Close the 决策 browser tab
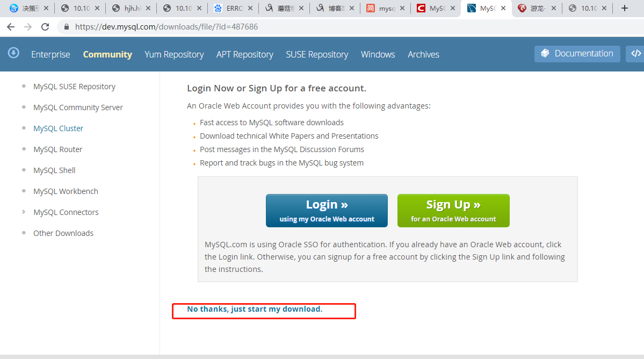Viewport: 644px width, 359px height. [x=46, y=8]
